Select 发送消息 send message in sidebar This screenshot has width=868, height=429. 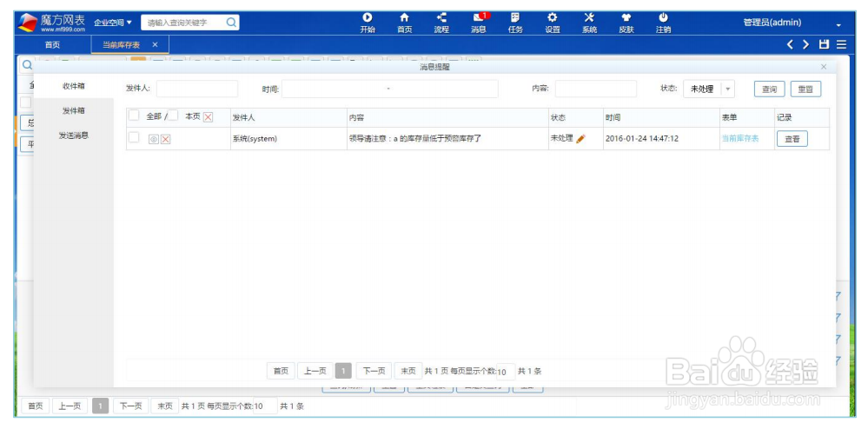click(74, 135)
